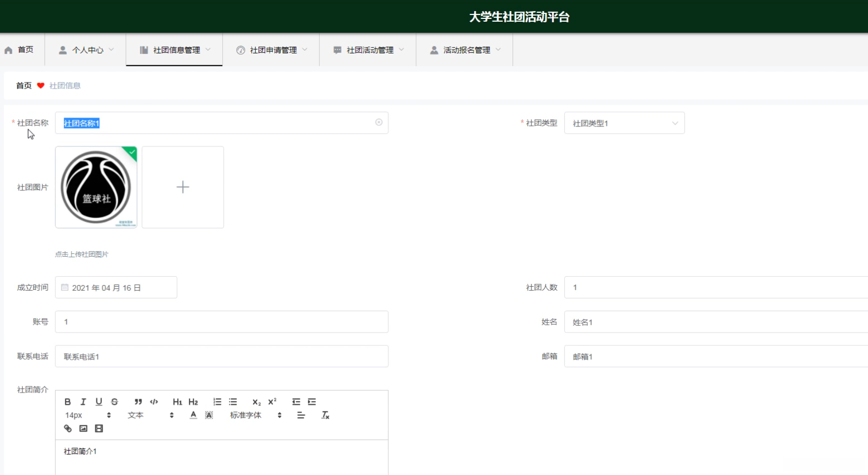Click the basketball club image thumbnail
This screenshot has height=475, width=868.
coord(95,187)
